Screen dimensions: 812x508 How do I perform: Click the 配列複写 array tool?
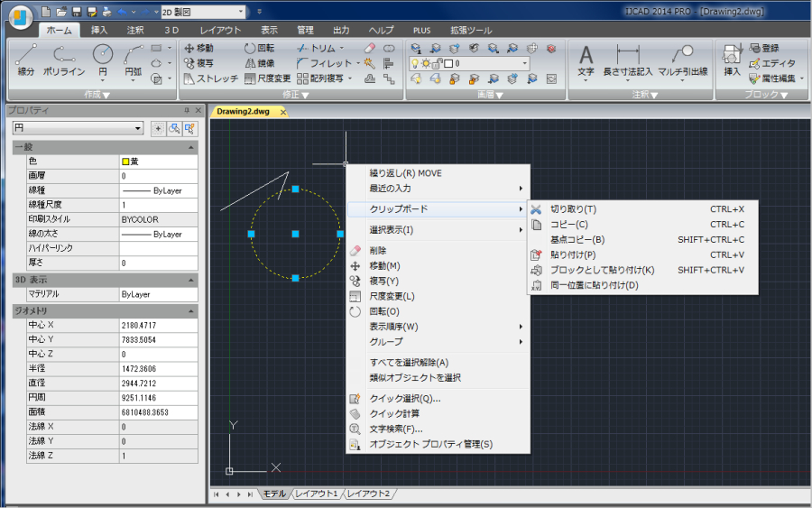(x=320, y=79)
